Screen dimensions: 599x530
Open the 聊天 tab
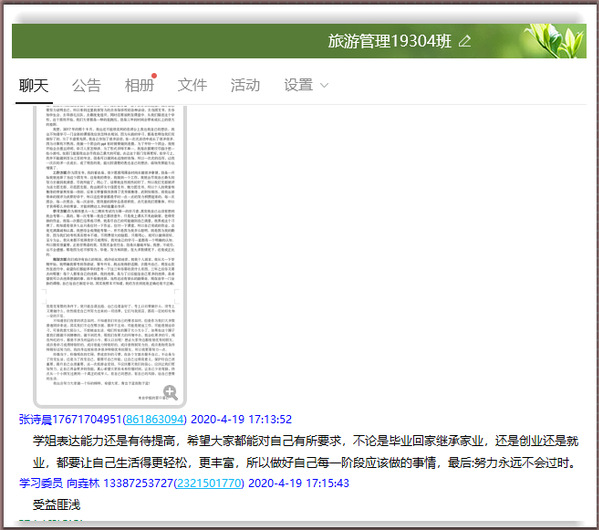34,85
